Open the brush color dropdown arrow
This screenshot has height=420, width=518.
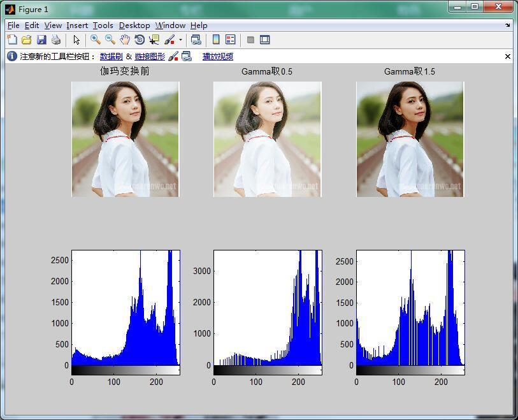[x=180, y=40]
